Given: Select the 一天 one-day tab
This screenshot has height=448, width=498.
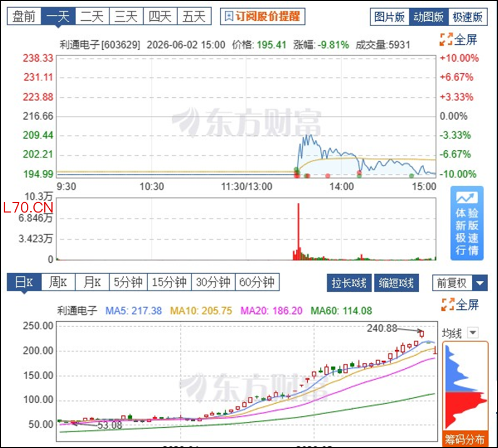Looking at the screenshot, I should click(x=58, y=16).
